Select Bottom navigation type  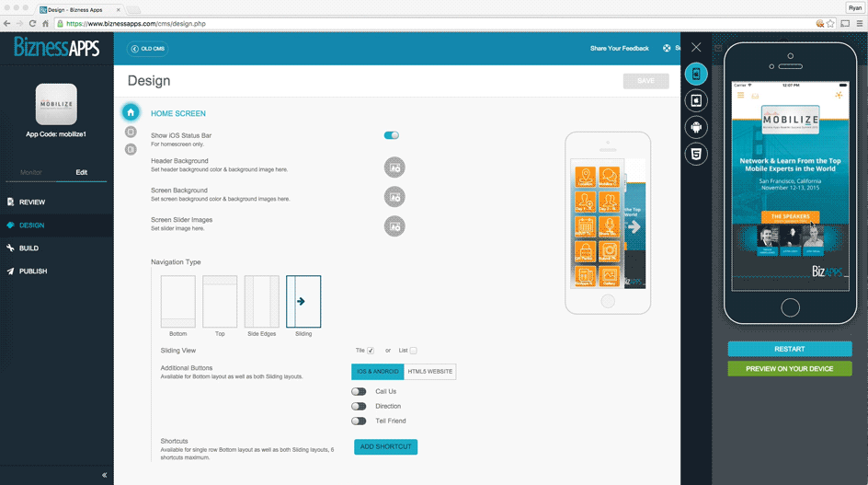[177, 302]
